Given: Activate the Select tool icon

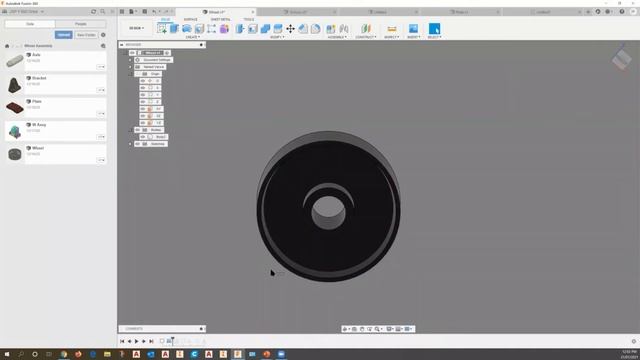Looking at the screenshot, I should [435, 28].
